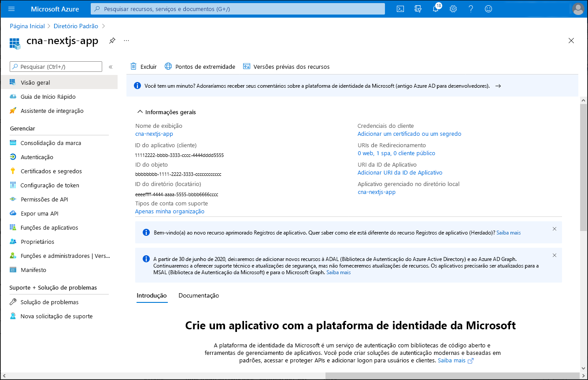Click Apenas minha organização link

point(170,211)
